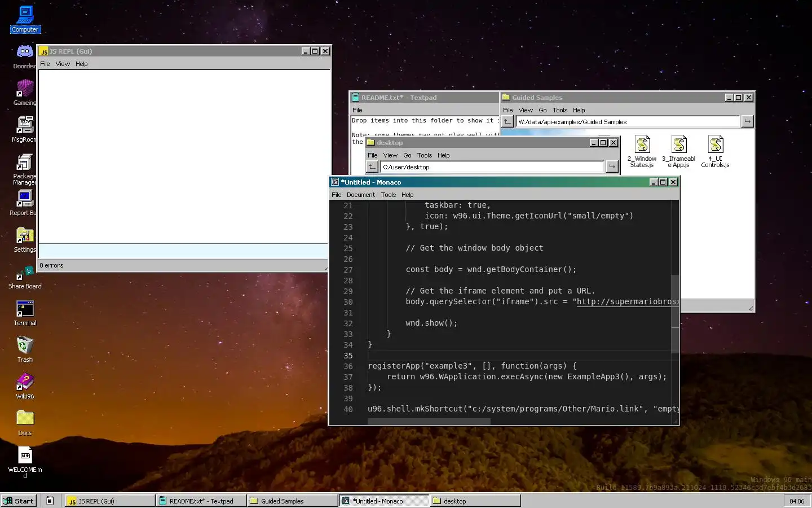Click the Start button
The image size is (812, 508).
(19, 501)
